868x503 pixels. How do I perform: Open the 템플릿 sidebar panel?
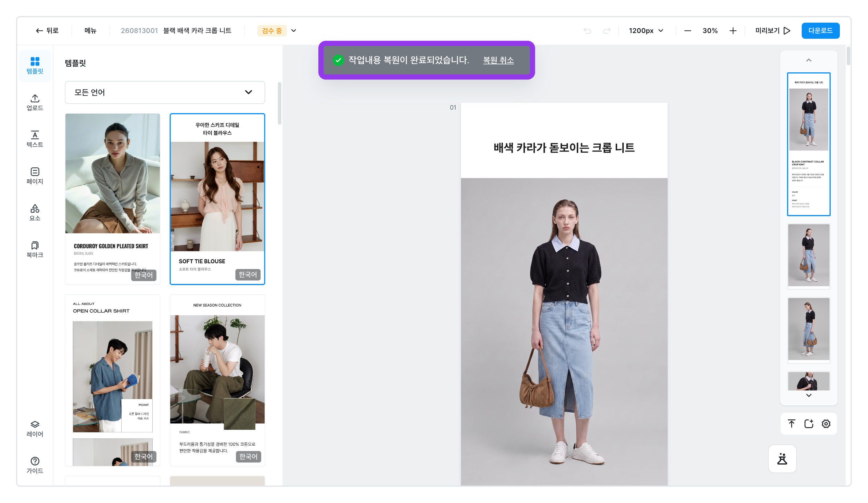[35, 66]
